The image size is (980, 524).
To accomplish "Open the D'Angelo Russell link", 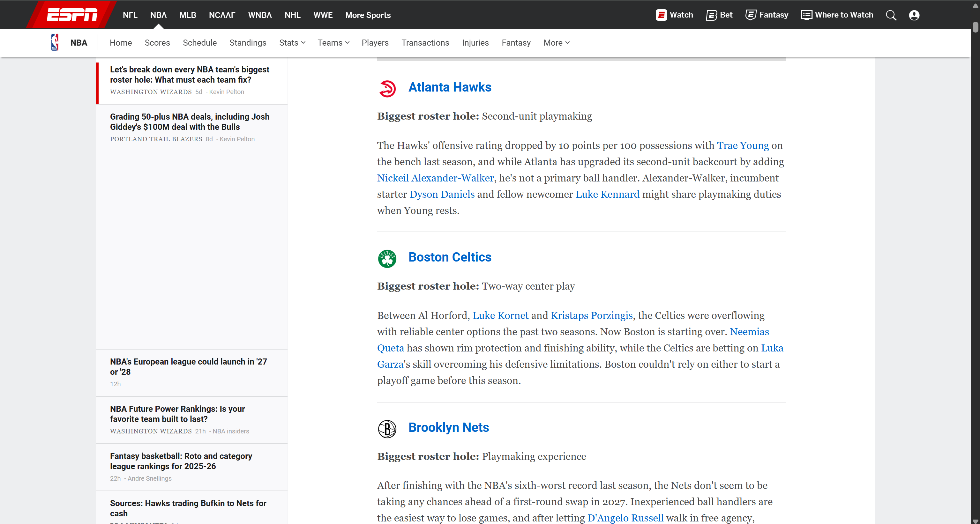I will pyautogui.click(x=625, y=518).
